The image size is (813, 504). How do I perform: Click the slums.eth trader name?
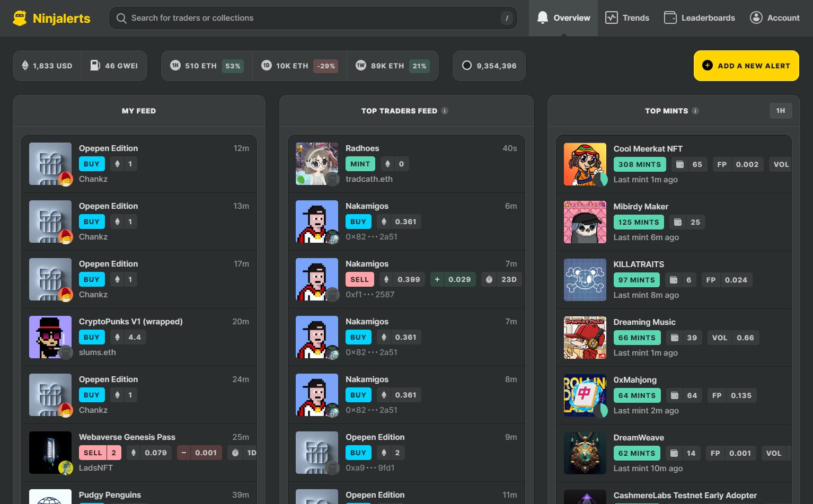tap(97, 352)
